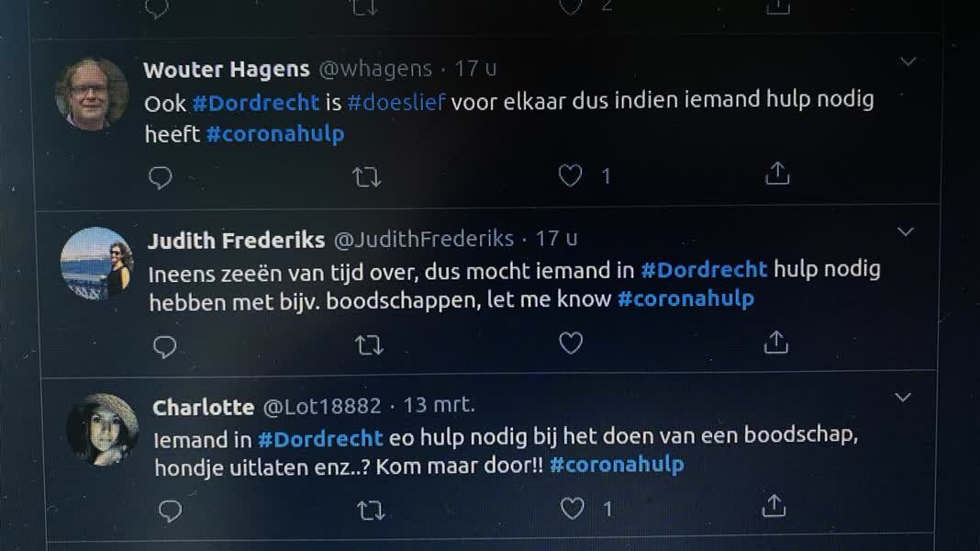Like Judith Frederiks' tweet
The height and width of the screenshot is (551, 980).
[x=571, y=343]
